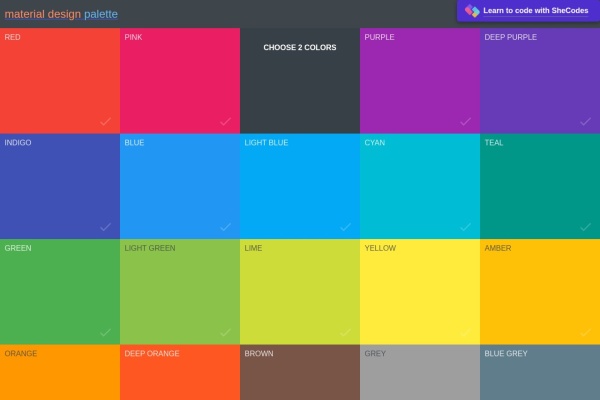The height and width of the screenshot is (400, 600).
Task: Select the Red color tile
Action: (x=60, y=81)
